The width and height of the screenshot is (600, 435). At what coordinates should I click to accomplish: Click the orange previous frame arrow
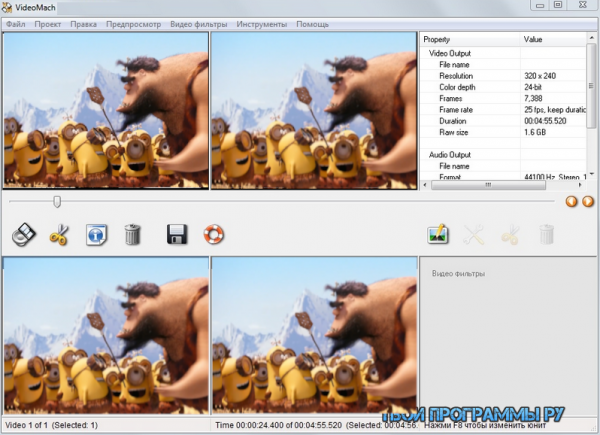pos(571,201)
